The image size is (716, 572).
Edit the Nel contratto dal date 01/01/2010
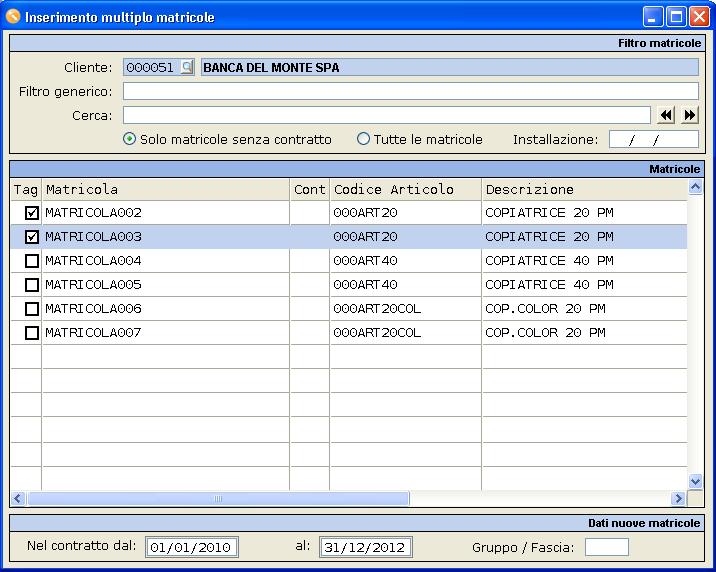click(192, 547)
